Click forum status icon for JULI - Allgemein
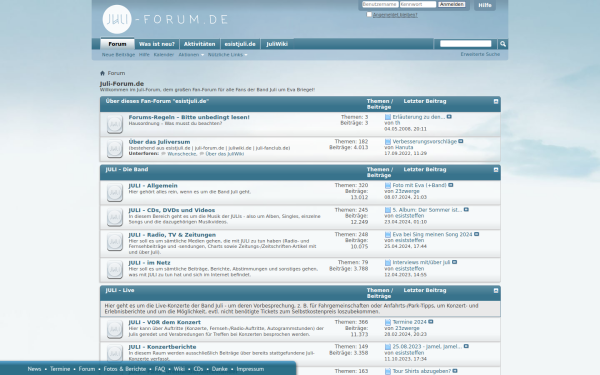This screenshot has height=375, width=600. coord(114,192)
